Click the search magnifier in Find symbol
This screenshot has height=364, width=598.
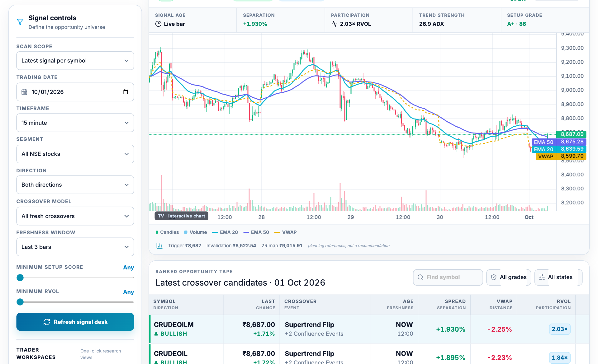click(x=420, y=277)
